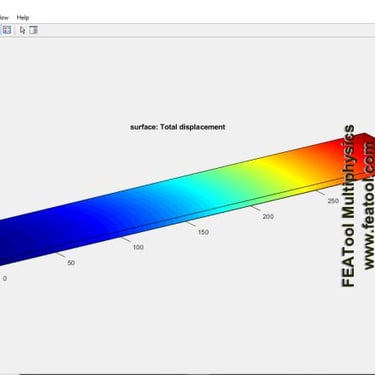Click the FEATool Multiphysics watermark text
375x375 pixels.
[x=348, y=206]
